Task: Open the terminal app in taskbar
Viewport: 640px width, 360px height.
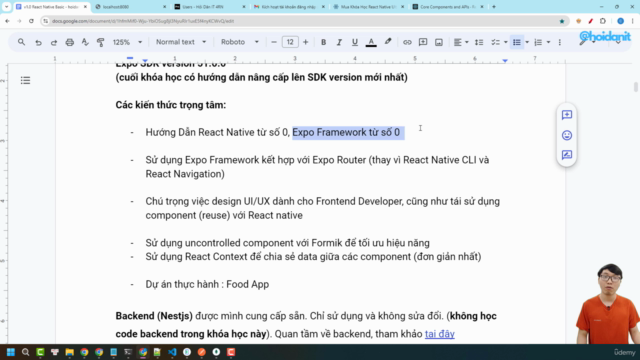Action: pyautogui.click(x=128, y=352)
